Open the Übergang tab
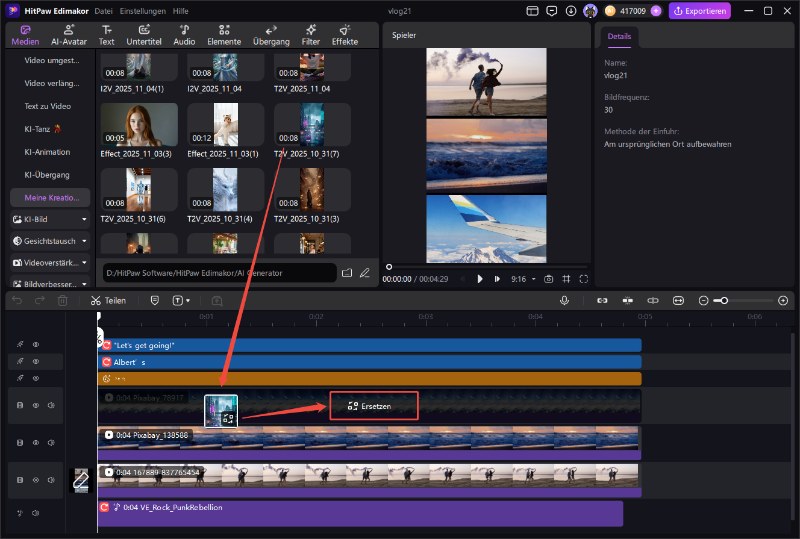Screen dimensions: 800x539 [x=271, y=34]
